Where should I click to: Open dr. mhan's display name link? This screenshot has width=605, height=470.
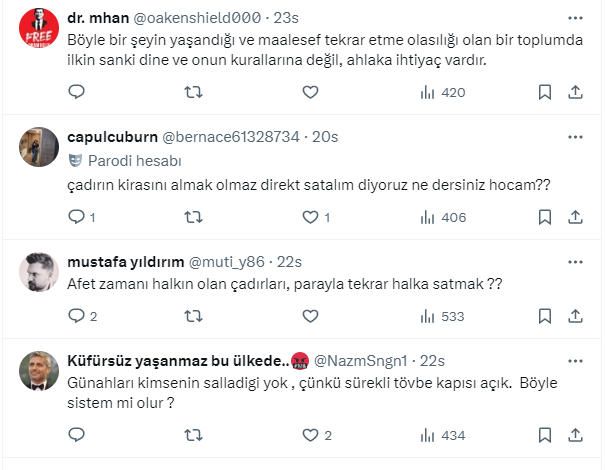[x=99, y=19]
